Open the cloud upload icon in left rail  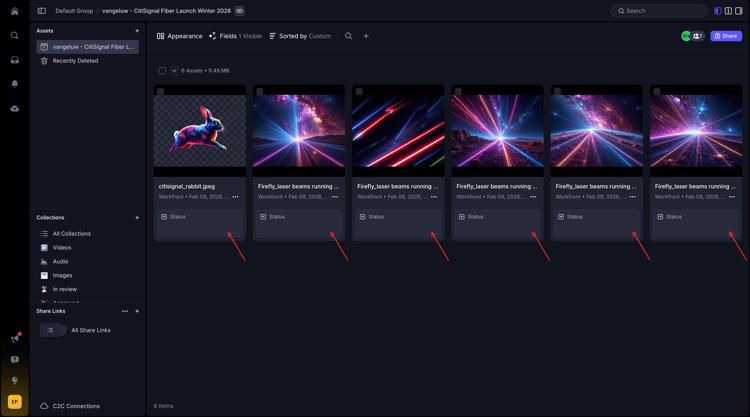pos(15,109)
